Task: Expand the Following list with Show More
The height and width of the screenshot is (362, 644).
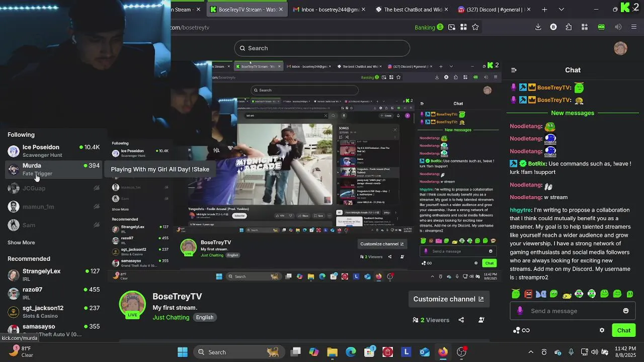Action: [x=21, y=242]
